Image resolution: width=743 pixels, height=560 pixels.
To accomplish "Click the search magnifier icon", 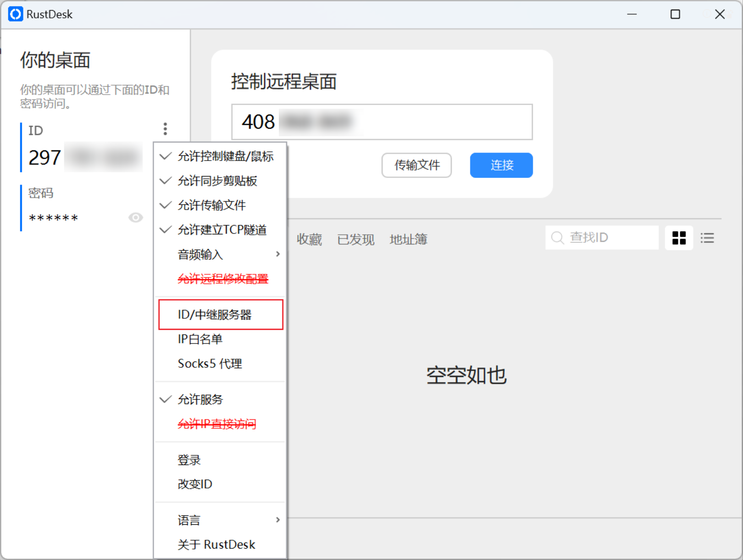I will tap(557, 238).
